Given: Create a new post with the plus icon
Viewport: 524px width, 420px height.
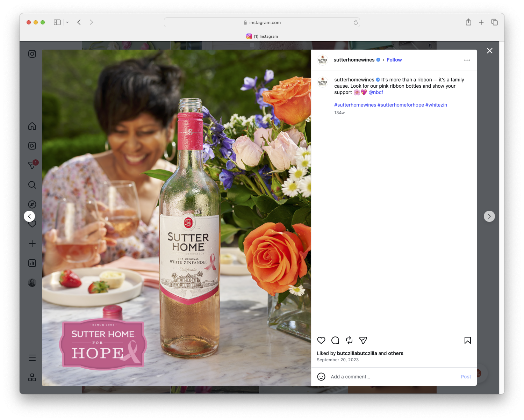Looking at the screenshot, I should click(x=32, y=244).
